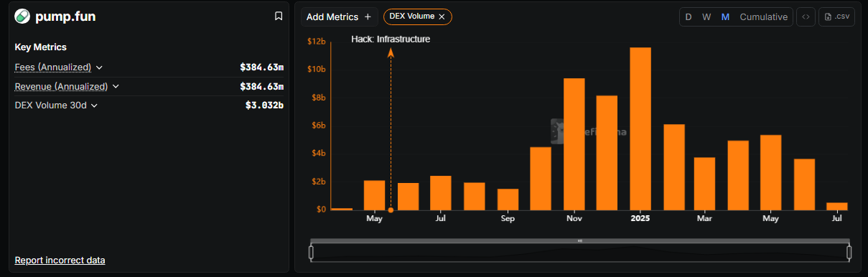Image resolution: width=868 pixels, height=277 pixels.
Task: Remove the DEX Volume metric chip
Action: pos(442,17)
